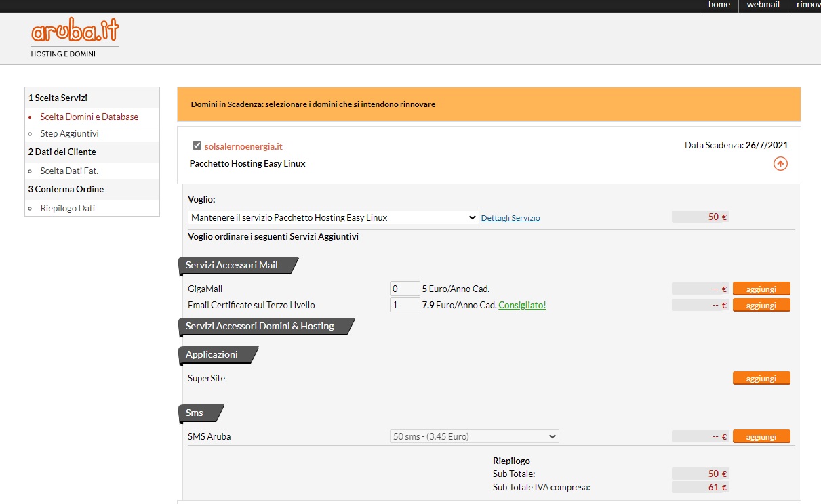The width and height of the screenshot is (821, 504).
Task: Select Step Aggiuntivi in sidebar
Action: point(69,133)
